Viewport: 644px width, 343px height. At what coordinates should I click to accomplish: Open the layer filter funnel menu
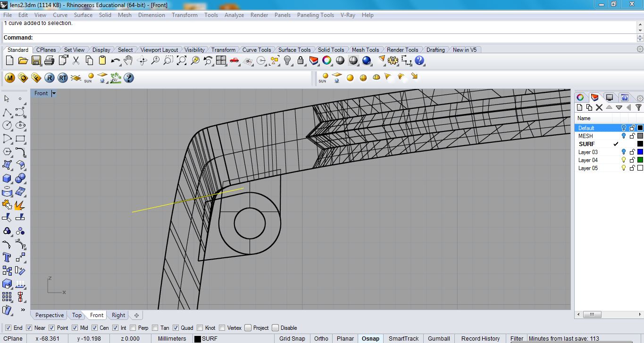point(638,108)
